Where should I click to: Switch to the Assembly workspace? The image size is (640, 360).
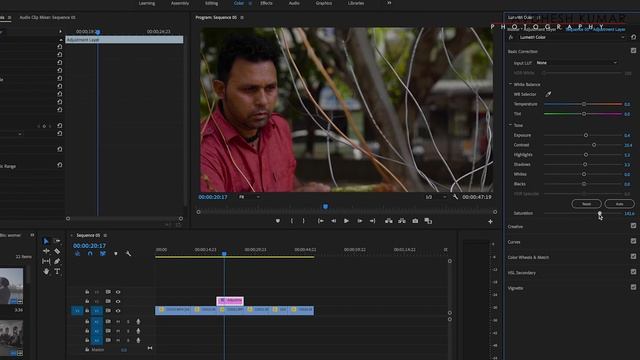[180, 3]
